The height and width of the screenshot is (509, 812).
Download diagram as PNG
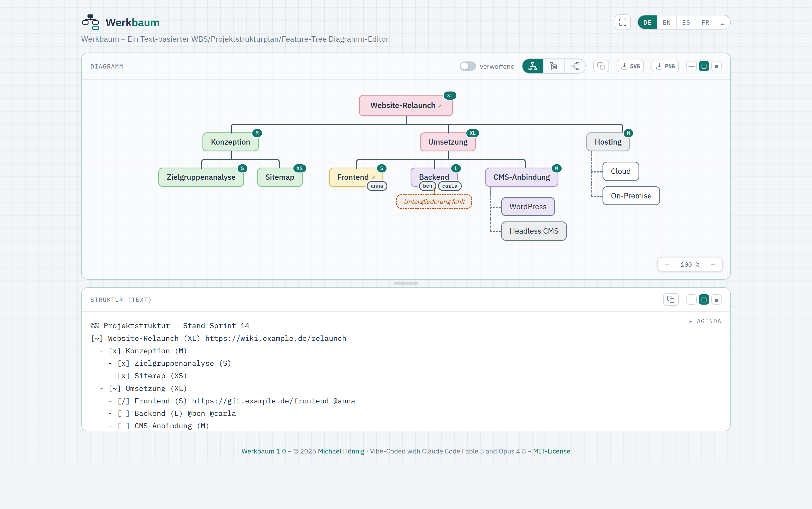pos(665,66)
